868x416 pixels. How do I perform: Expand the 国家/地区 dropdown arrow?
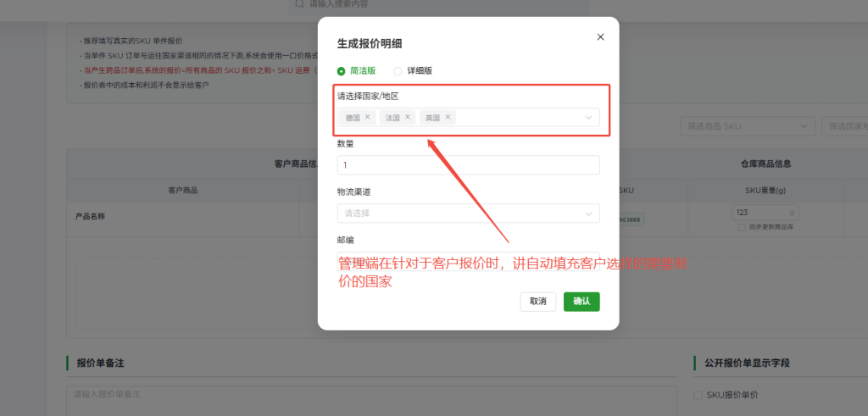click(x=588, y=118)
